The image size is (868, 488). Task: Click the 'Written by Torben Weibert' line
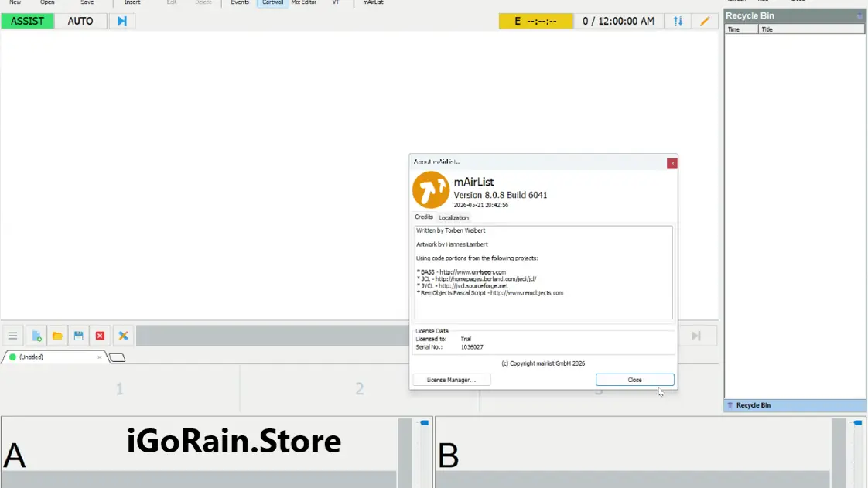pyautogui.click(x=450, y=230)
